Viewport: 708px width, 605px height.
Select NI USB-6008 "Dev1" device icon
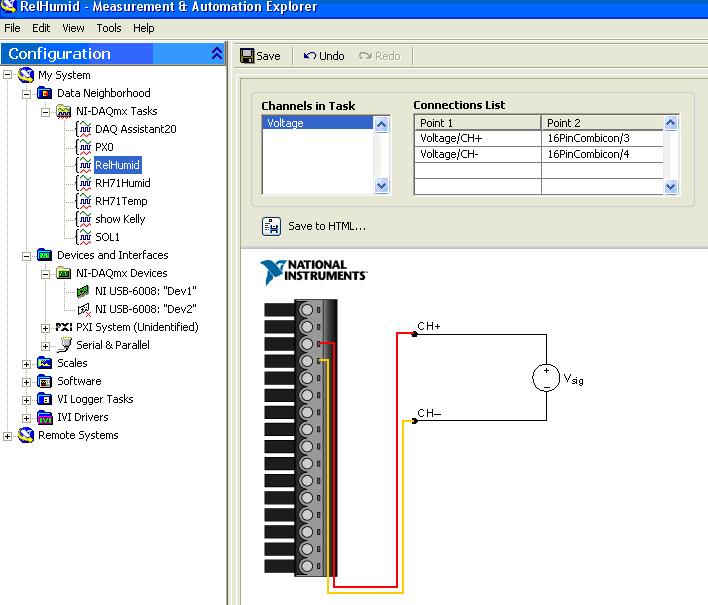click(84, 291)
